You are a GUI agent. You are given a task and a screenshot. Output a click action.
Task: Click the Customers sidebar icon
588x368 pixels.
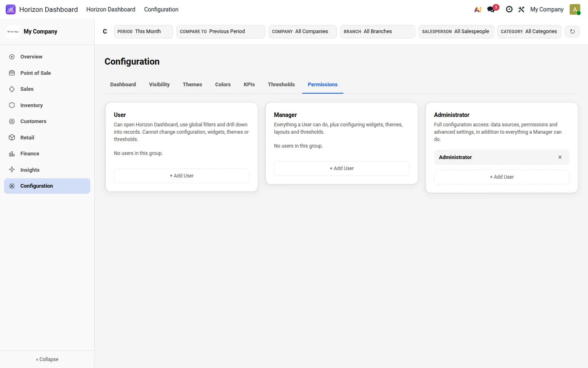[x=12, y=121]
